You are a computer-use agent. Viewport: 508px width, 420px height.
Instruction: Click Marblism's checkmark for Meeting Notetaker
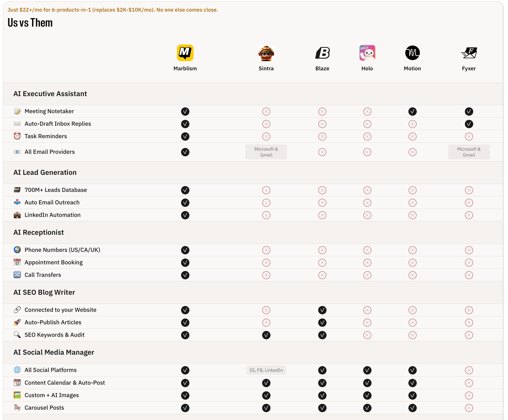coord(185,111)
